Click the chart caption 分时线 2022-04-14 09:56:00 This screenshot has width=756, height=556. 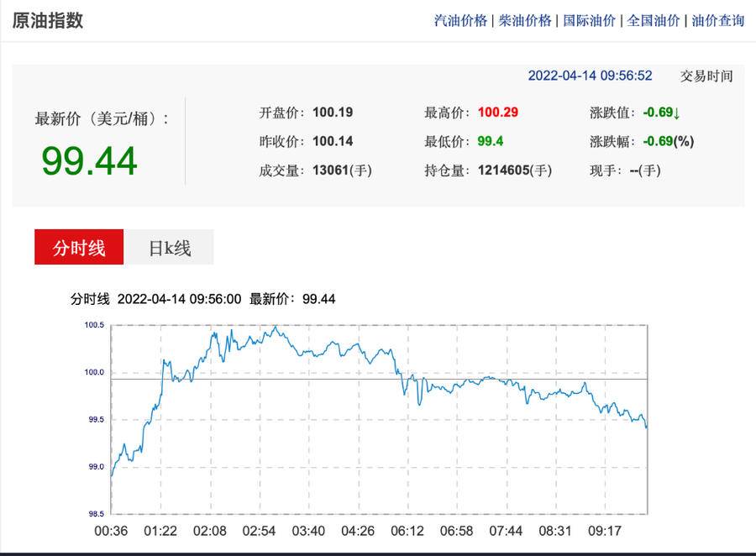pos(155,299)
